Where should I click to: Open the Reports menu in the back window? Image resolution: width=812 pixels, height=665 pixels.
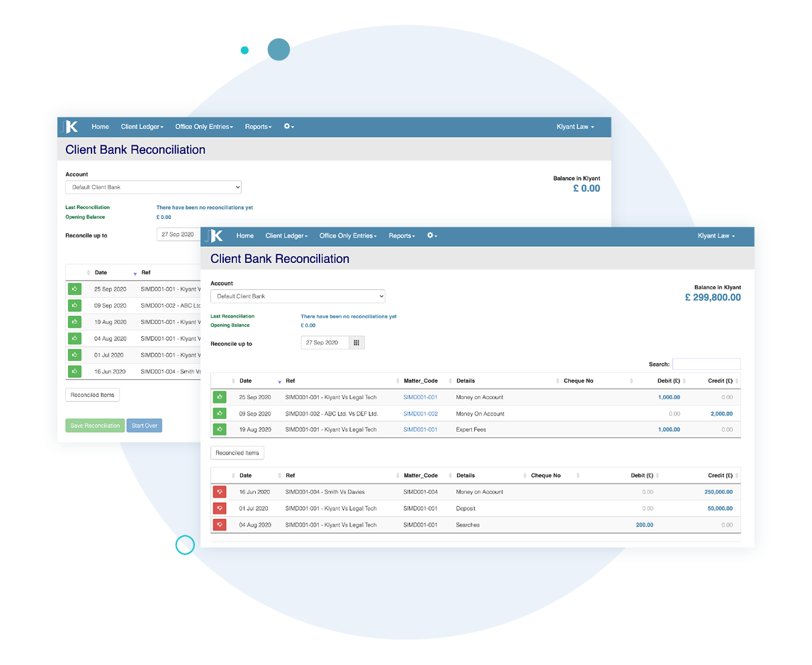[258, 127]
